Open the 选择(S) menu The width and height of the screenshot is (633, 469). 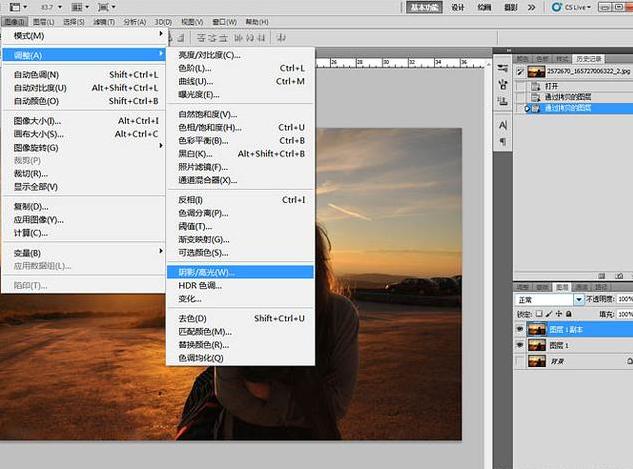point(74,22)
